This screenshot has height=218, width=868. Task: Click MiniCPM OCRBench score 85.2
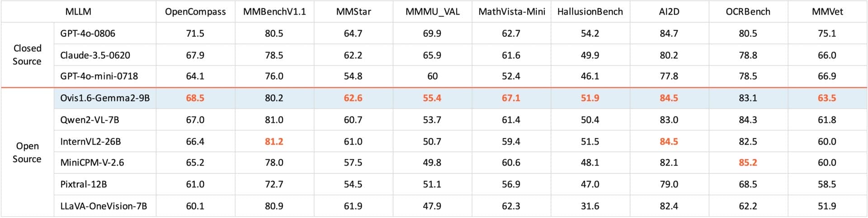pyautogui.click(x=748, y=162)
